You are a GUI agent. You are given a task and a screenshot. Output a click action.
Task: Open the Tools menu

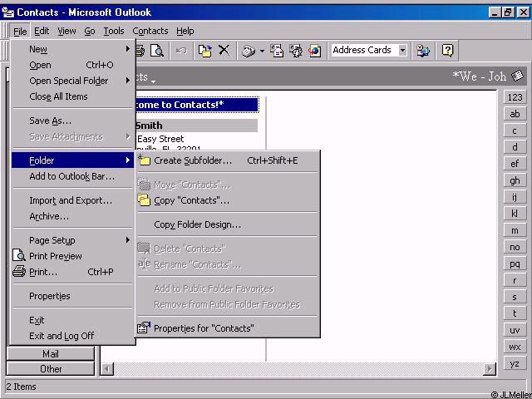tap(114, 31)
